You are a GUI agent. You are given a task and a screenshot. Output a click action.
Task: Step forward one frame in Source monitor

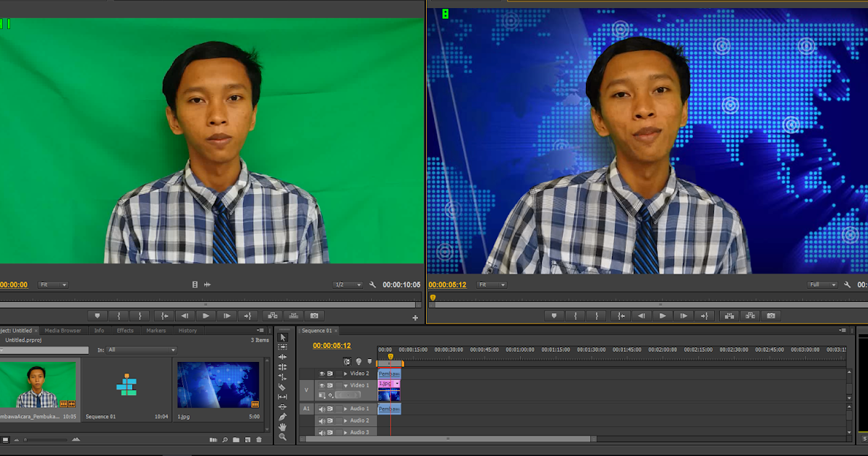pyautogui.click(x=227, y=316)
